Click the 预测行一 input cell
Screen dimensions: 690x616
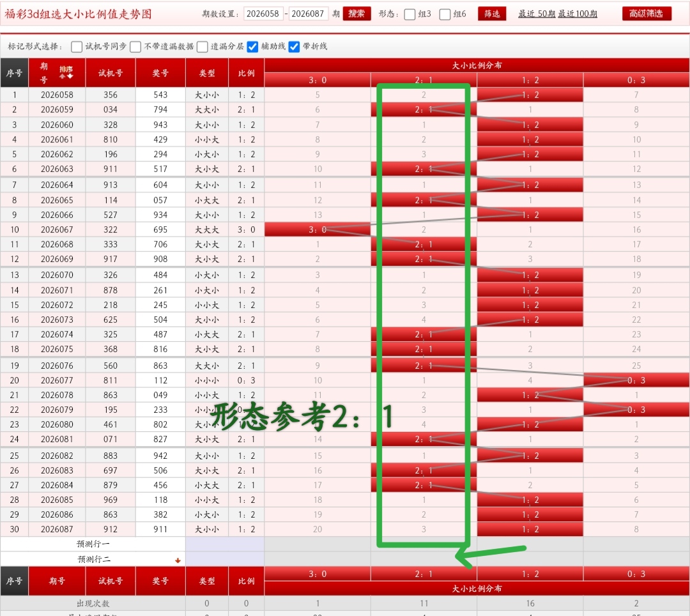pos(224,544)
